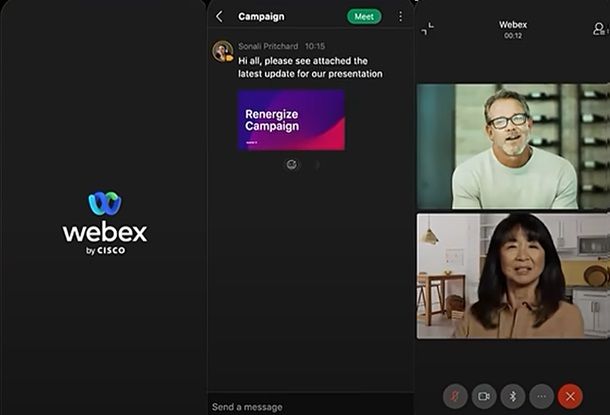End the Webex call
This screenshot has width=610, height=415.
pyautogui.click(x=570, y=396)
